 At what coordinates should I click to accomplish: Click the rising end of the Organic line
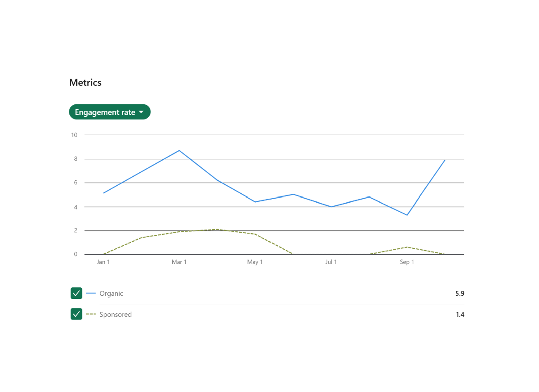coord(445,160)
